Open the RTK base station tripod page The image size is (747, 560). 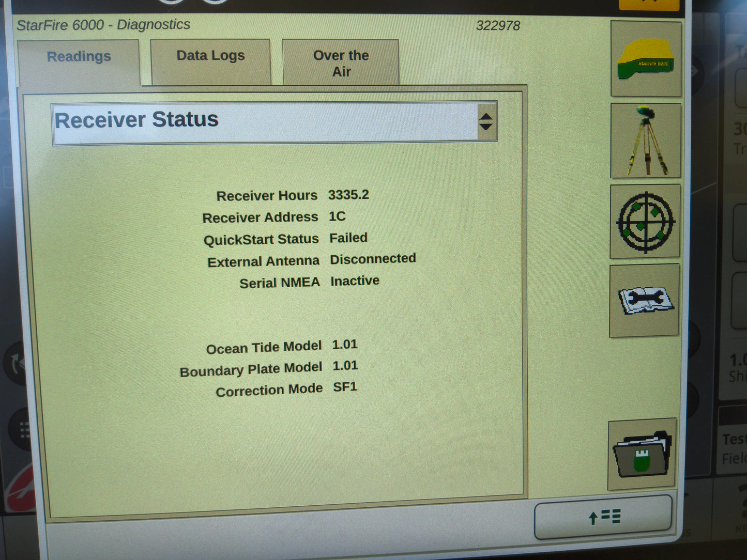(x=646, y=141)
